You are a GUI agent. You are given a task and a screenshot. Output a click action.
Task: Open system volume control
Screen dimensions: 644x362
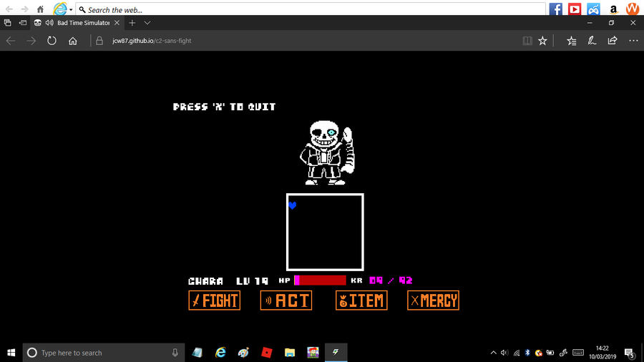click(504, 353)
